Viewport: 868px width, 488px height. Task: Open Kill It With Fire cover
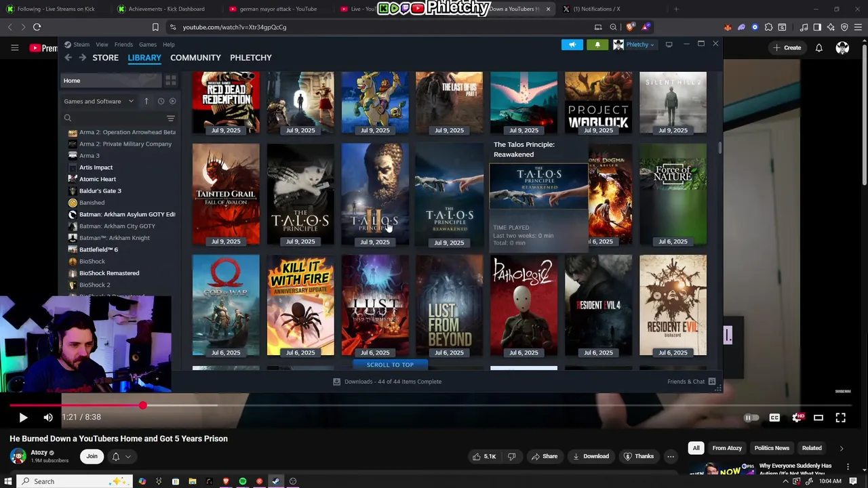(300, 306)
